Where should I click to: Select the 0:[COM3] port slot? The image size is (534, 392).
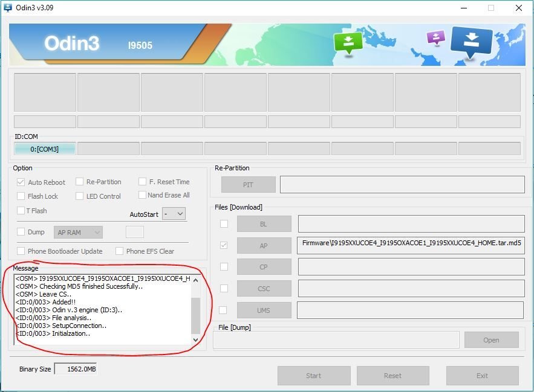point(45,149)
